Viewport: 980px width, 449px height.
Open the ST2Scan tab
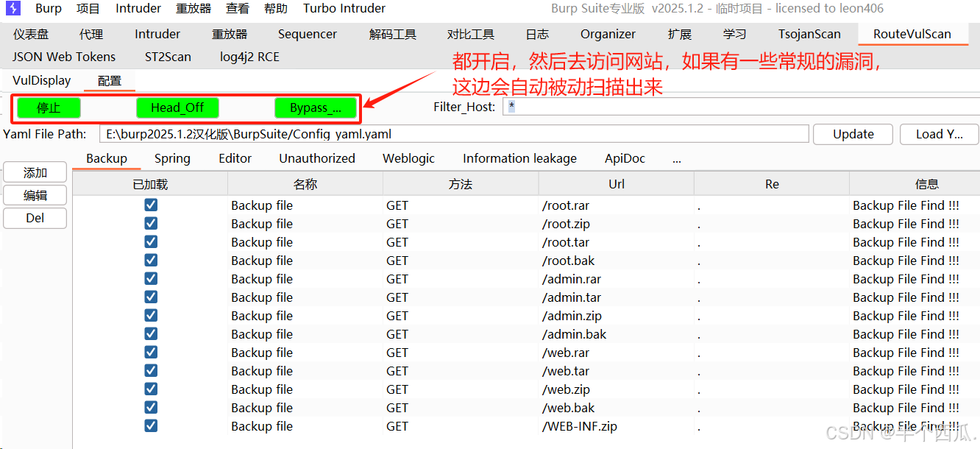click(168, 57)
